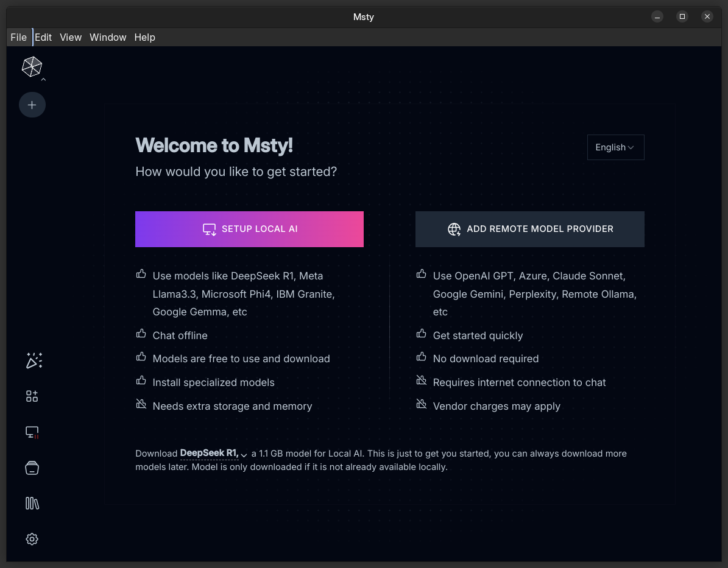728x568 pixels.
Task: Open the Window menu
Action: tap(108, 37)
